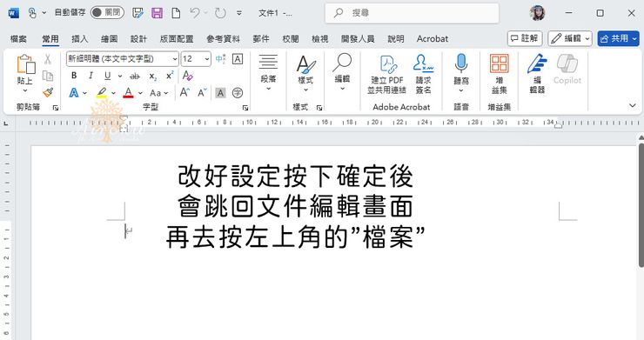The image size is (644, 340).
Task: Switch to 繪圖 Draw tab
Action: pos(110,39)
